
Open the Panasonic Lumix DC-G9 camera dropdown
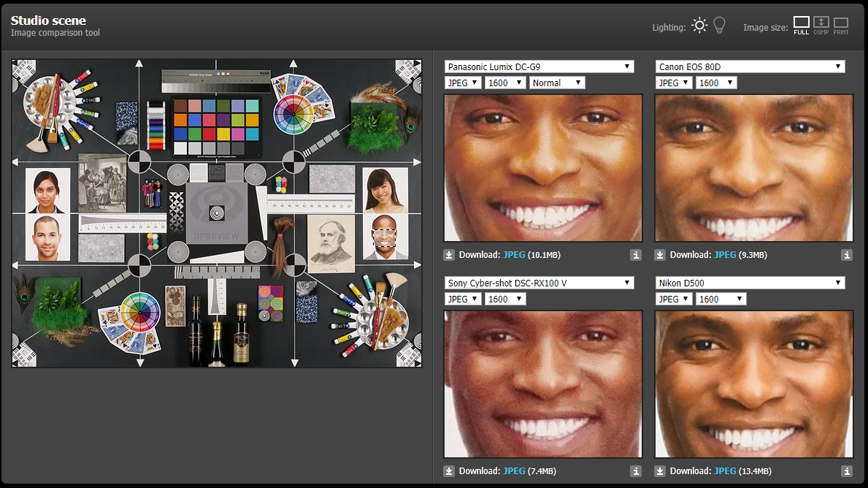[539, 66]
